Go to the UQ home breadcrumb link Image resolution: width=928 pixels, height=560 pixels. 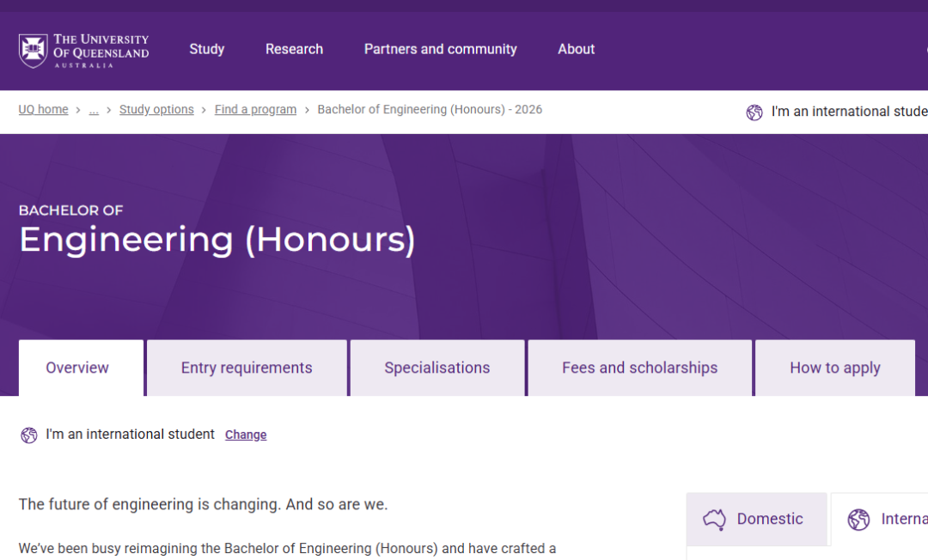tap(43, 110)
